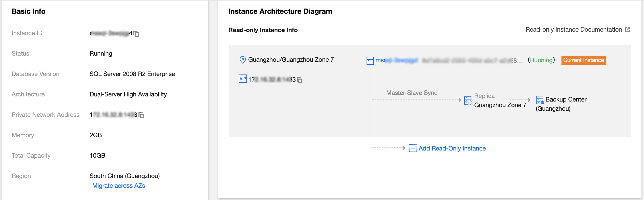This screenshot has width=644, height=200.
Task: Copy the Instance ID value
Action: coord(136,34)
